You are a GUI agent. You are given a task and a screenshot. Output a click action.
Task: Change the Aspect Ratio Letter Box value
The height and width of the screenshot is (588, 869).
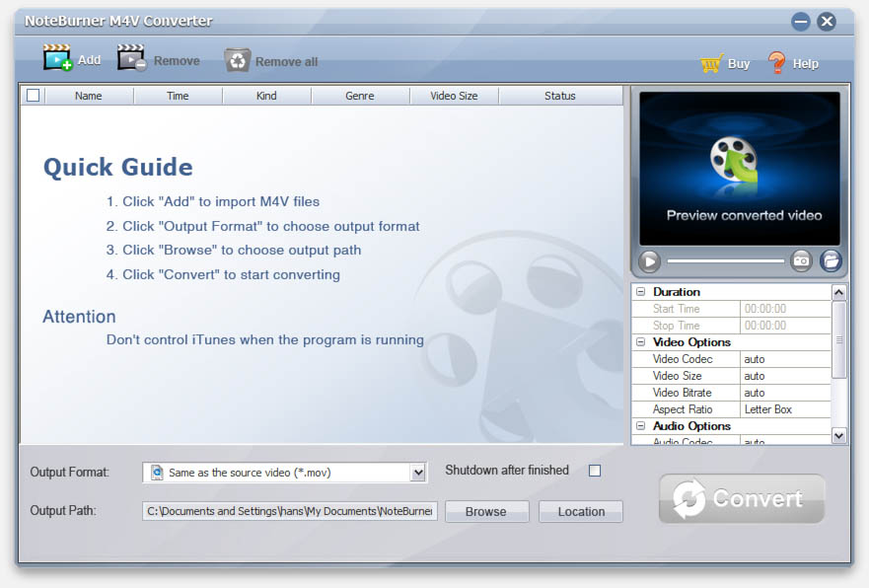tap(785, 409)
